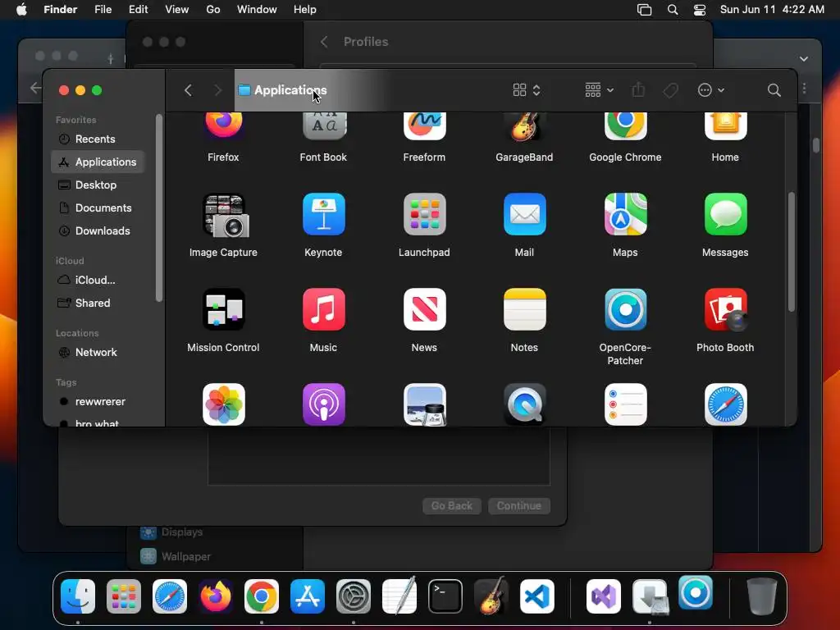
Task: Select the Maps app icon
Action: tap(625, 215)
